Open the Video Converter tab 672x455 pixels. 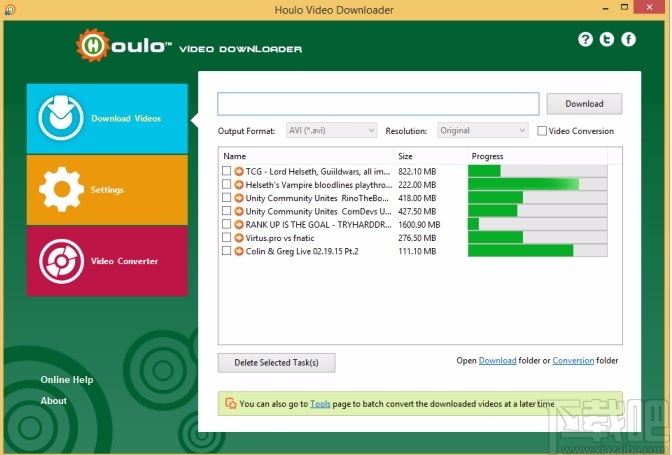(x=107, y=261)
